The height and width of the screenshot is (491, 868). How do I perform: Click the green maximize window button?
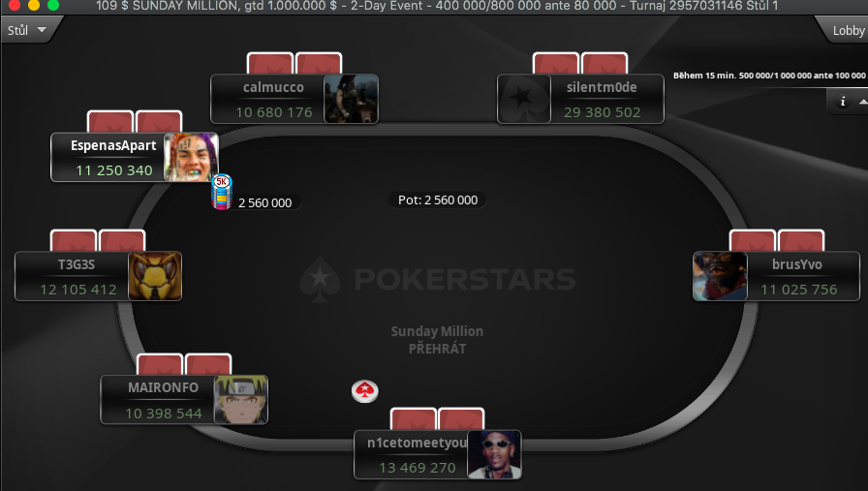(53, 5)
